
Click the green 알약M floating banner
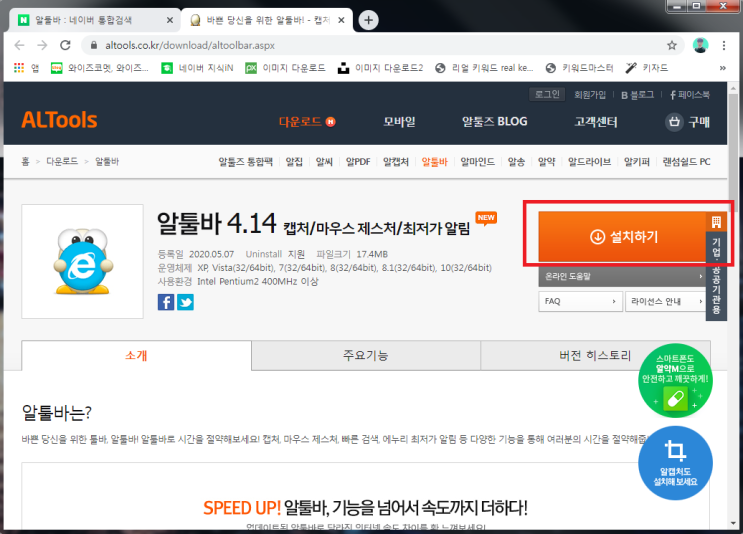pyautogui.click(x=675, y=380)
